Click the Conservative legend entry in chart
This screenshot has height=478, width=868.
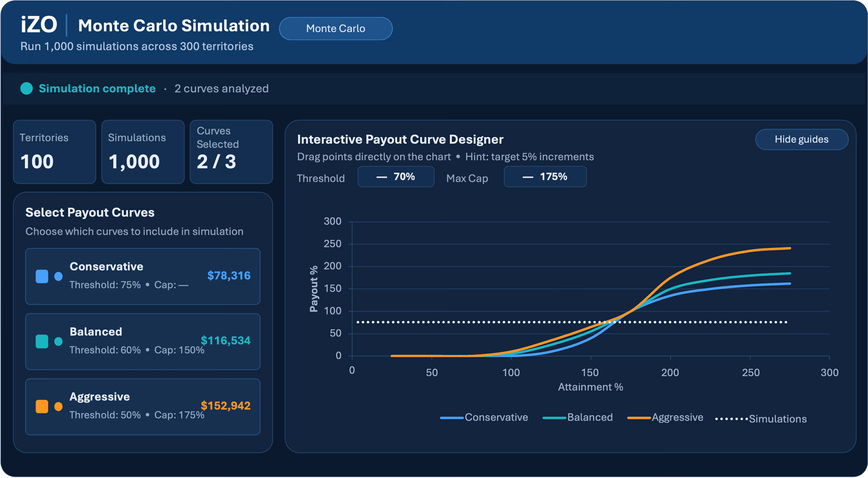484,418
